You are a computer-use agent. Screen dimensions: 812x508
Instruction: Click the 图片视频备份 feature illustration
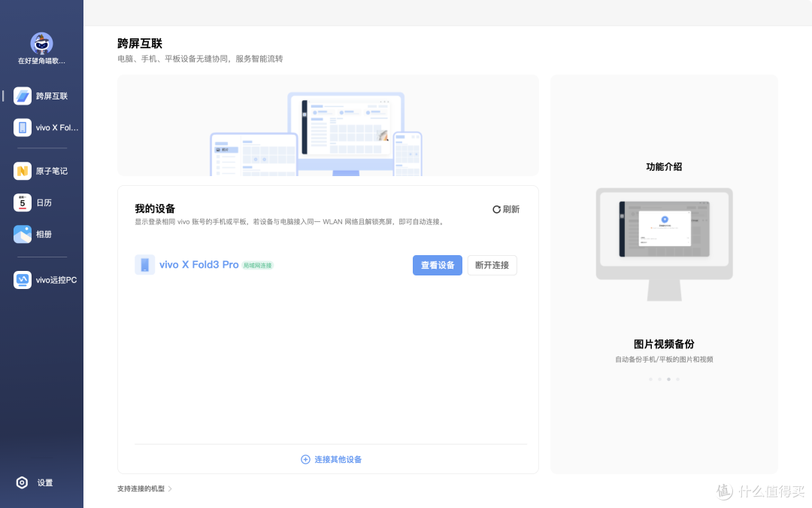[x=665, y=244]
